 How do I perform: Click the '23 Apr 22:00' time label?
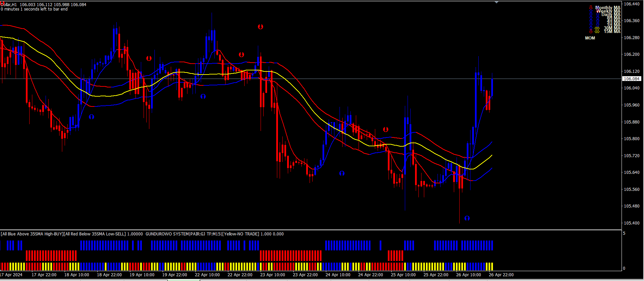click(x=305, y=275)
